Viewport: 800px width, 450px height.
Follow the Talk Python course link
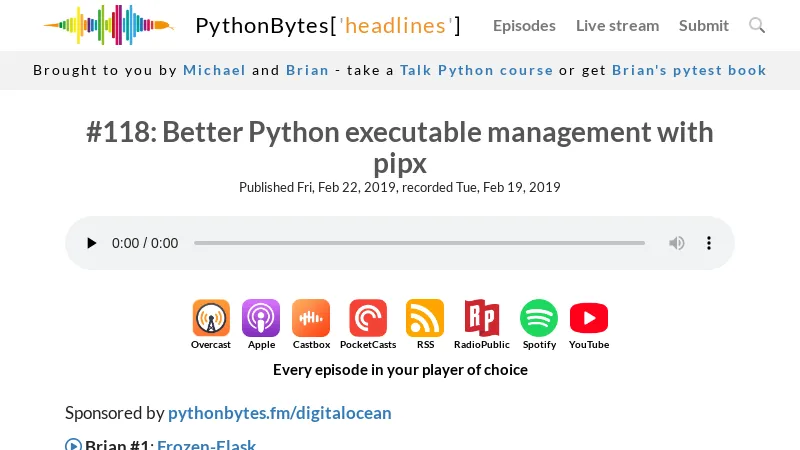click(476, 70)
